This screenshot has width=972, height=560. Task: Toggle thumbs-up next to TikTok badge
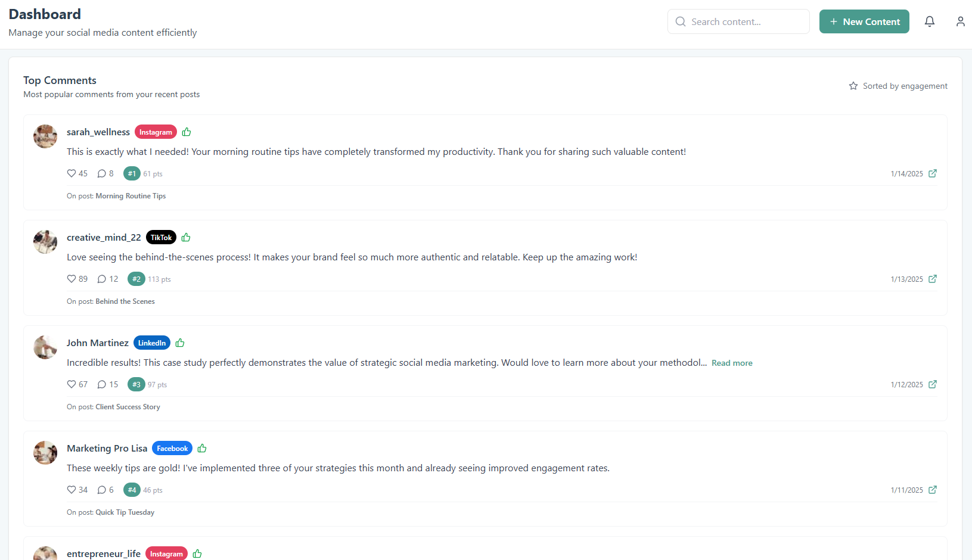[x=186, y=238]
